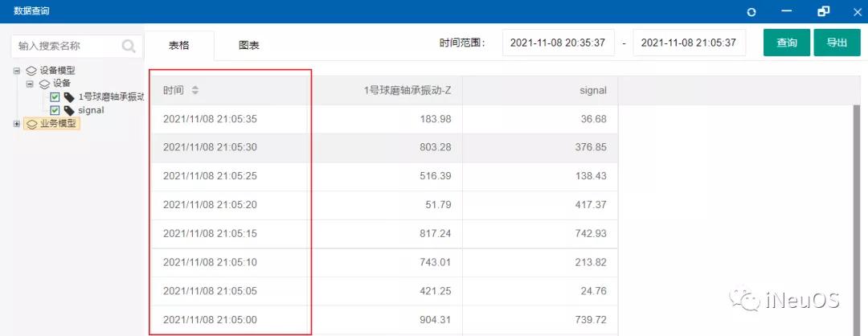The image size is (868, 336).
Task: Click vibration value 183.98
Action: point(436,119)
